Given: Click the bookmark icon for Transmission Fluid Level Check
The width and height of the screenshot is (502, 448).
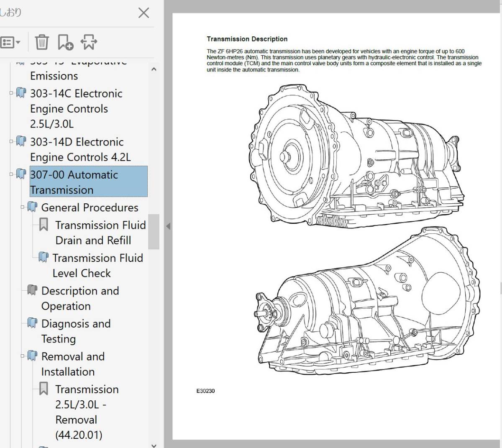Looking at the screenshot, I should [x=44, y=257].
